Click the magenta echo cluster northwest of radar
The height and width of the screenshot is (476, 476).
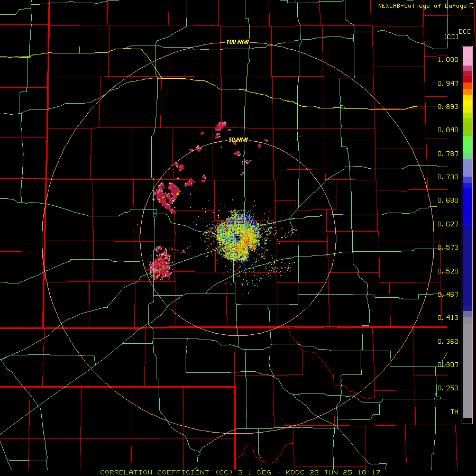[x=167, y=197]
